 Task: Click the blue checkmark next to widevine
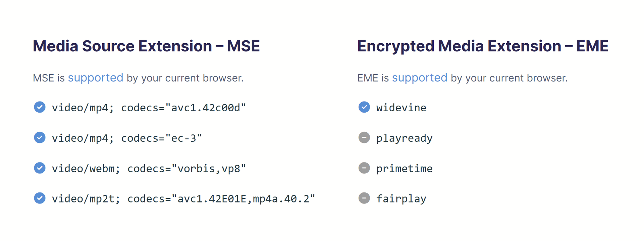(364, 107)
